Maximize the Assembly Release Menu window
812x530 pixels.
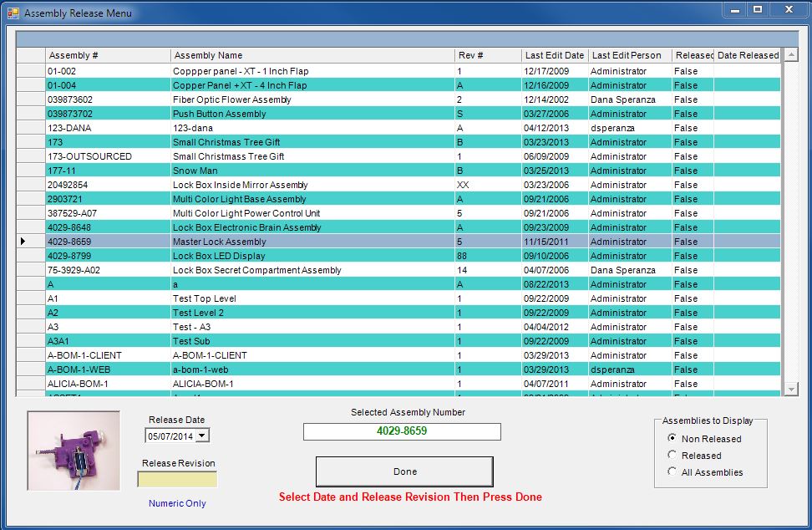[758, 9]
